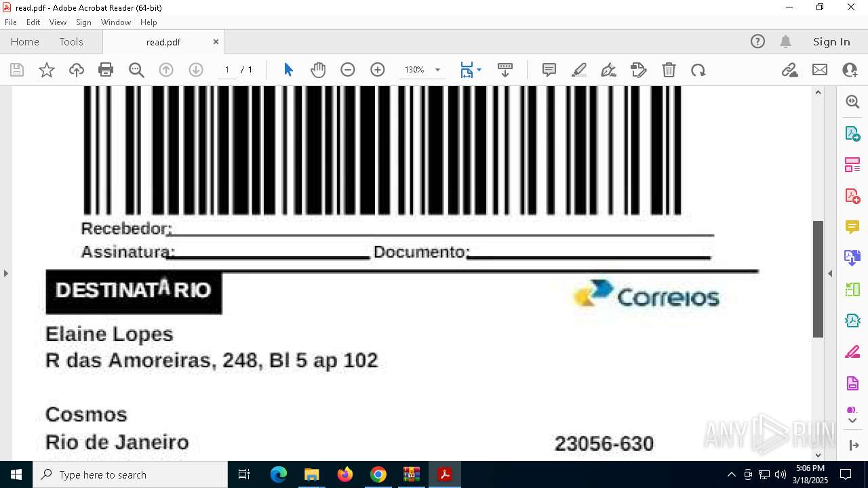Bookmark file with the star icon
Image resolution: width=868 pixels, height=488 pixels.
[x=47, y=70]
